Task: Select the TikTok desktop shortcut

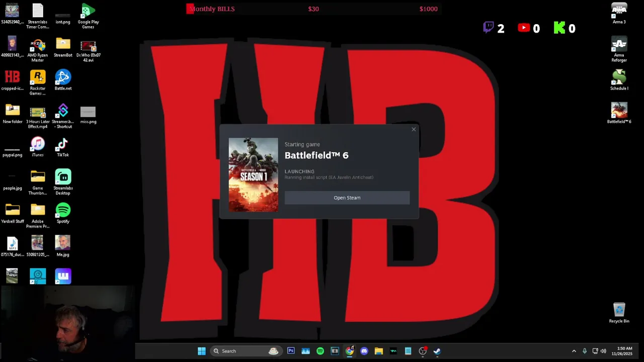Action: click(x=63, y=147)
